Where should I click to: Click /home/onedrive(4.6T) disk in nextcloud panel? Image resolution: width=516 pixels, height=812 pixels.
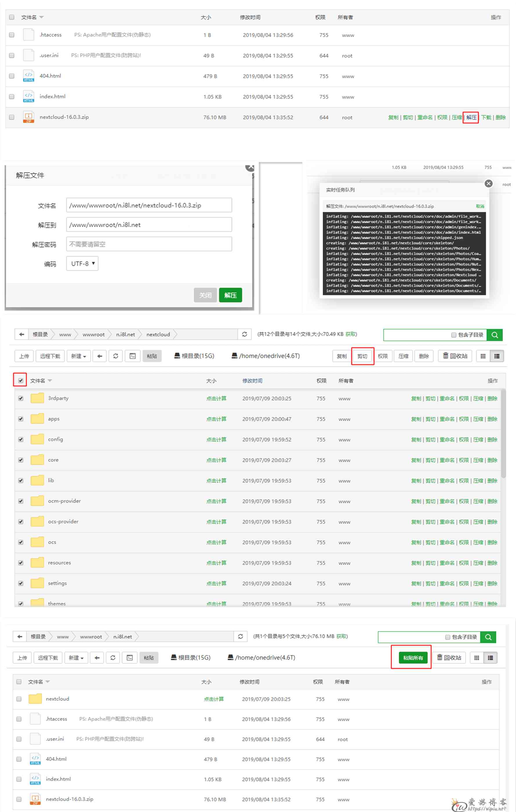[266, 356]
